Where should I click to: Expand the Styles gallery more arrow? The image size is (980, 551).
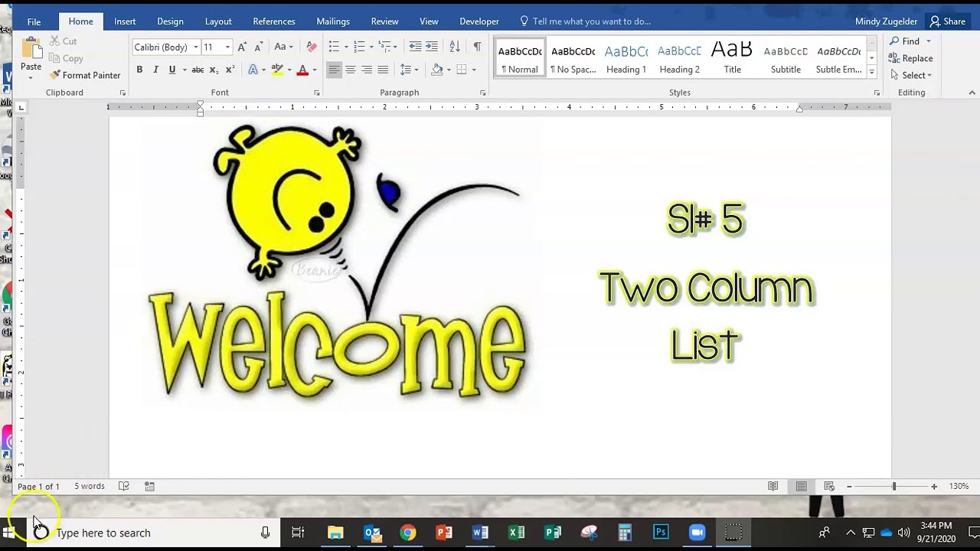pos(871,72)
